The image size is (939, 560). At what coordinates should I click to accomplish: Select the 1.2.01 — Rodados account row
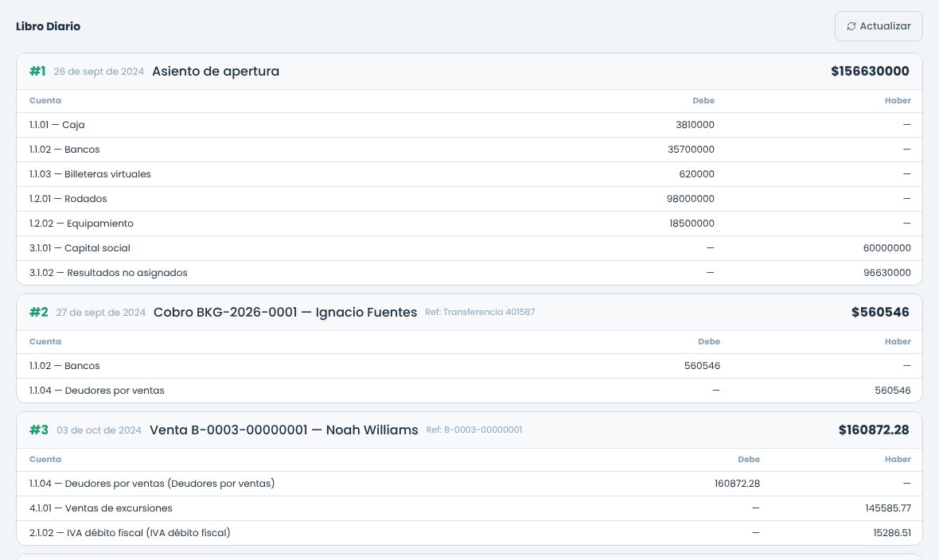pos(469,199)
